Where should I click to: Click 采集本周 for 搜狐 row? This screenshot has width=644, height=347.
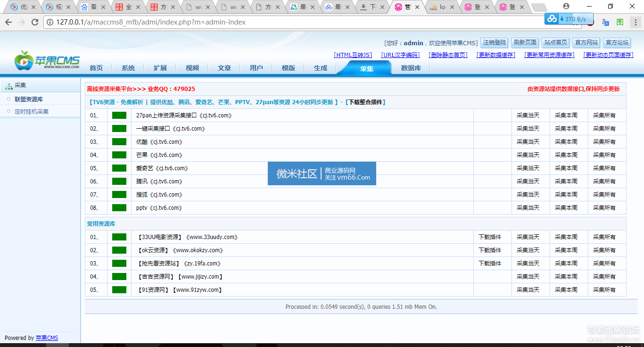tap(566, 195)
